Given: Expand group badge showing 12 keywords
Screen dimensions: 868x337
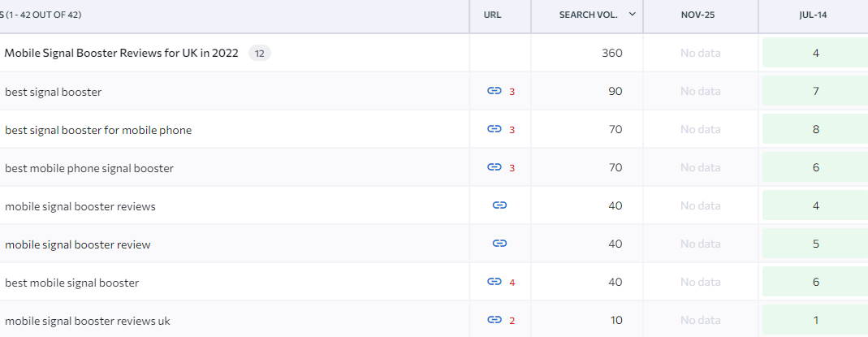Looking at the screenshot, I should click(x=260, y=54).
